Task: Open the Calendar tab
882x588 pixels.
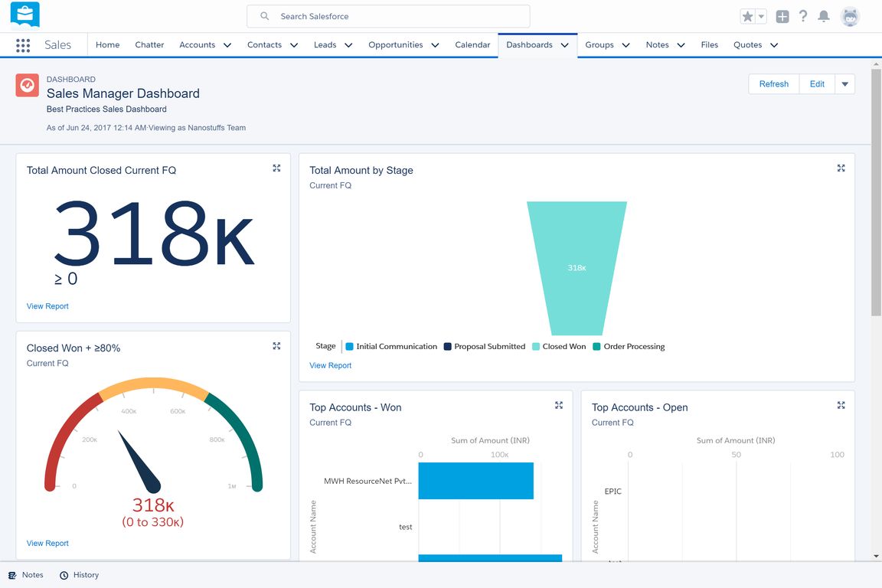Action: click(472, 45)
